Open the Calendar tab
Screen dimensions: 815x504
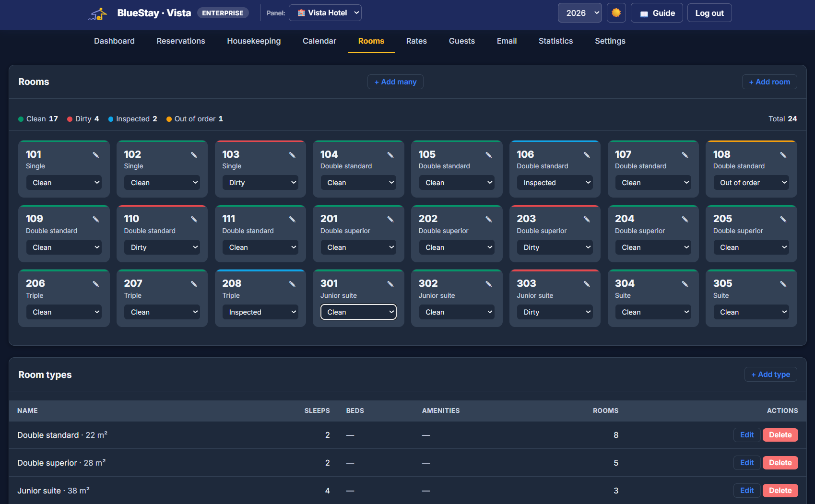tap(319, 41)
